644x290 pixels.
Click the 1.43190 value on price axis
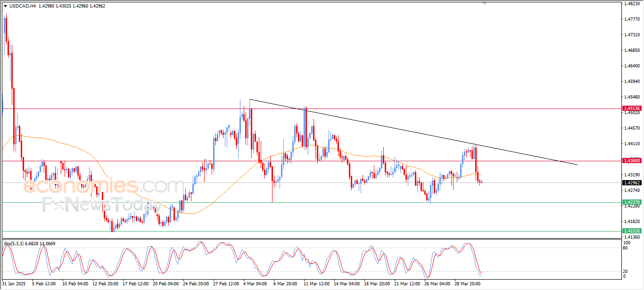pos(632,175)
